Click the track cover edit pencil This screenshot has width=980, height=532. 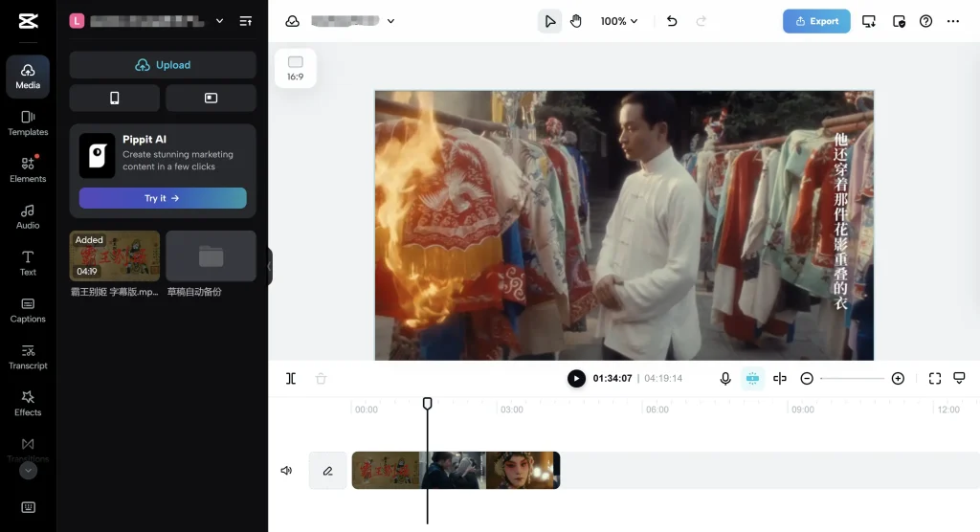(x=327, y=471)
